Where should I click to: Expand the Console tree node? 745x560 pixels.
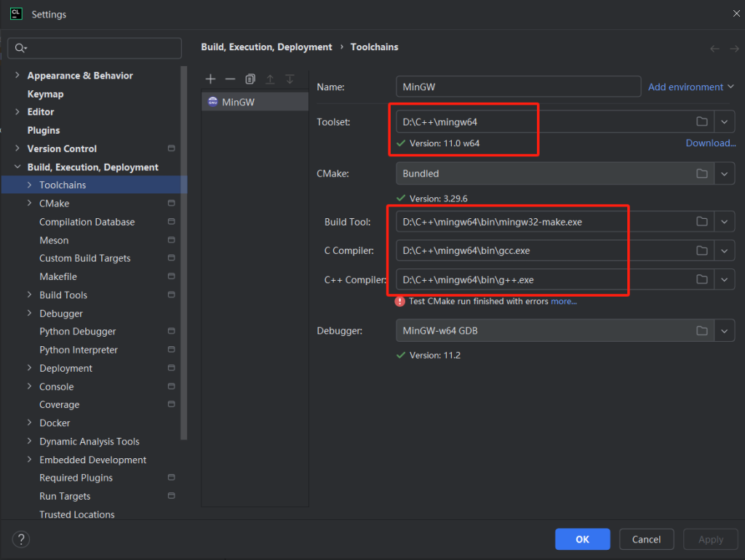coord(29,386)
